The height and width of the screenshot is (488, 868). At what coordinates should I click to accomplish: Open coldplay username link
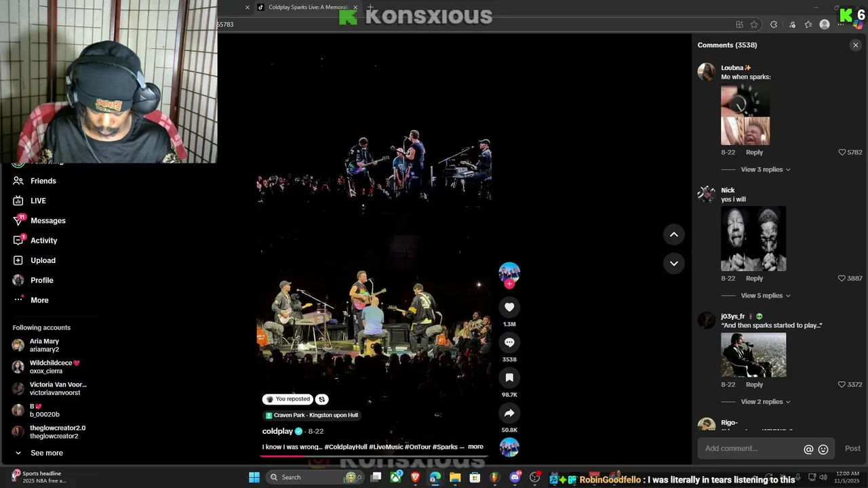(x=277, y=431)
